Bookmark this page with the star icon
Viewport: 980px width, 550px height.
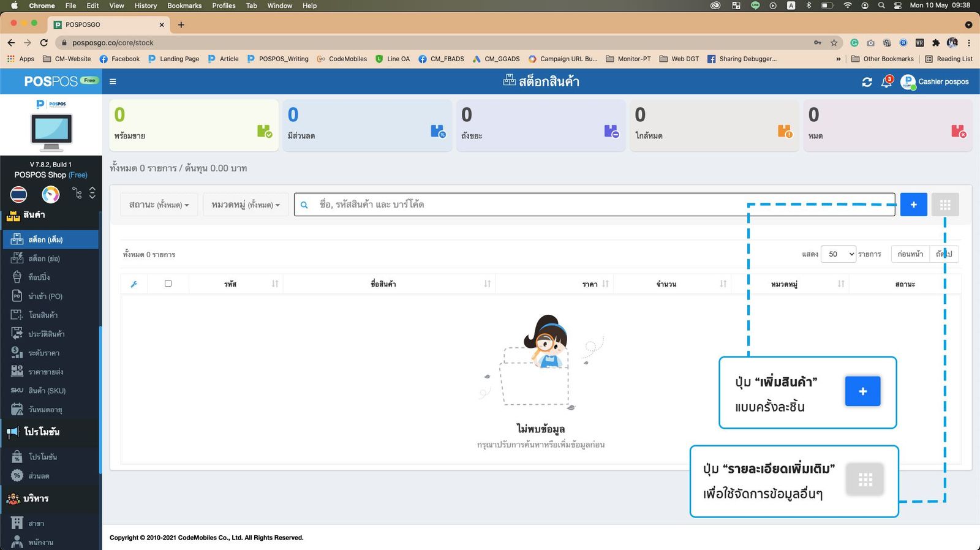click(x=834, y=43)
